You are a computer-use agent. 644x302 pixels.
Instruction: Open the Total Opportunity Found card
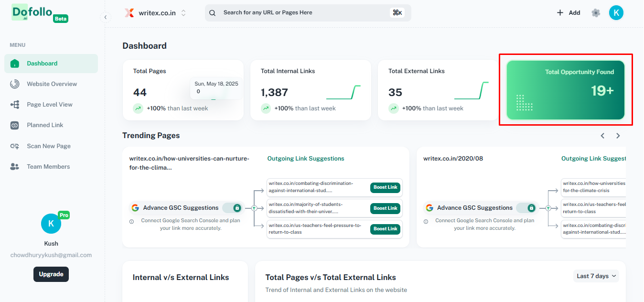pyautogui.click(x=566, y=90)
